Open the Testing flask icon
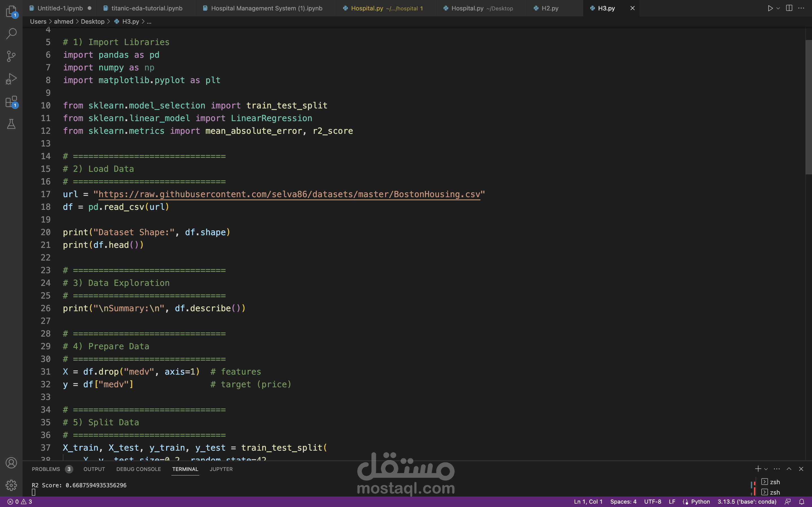 11,124
